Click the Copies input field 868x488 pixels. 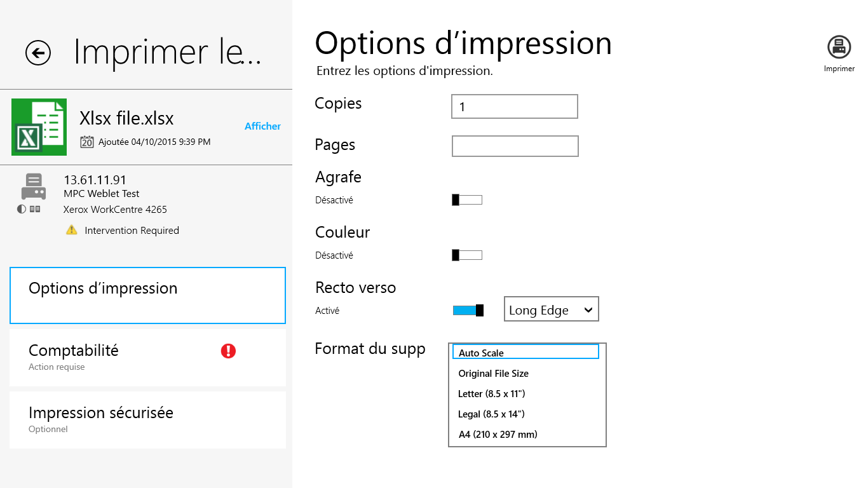tap(515, 107)
